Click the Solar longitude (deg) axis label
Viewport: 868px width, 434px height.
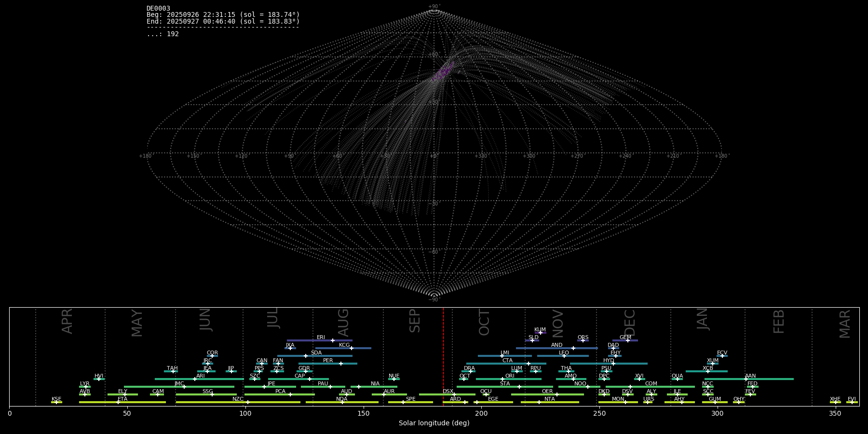coord(434,423)
